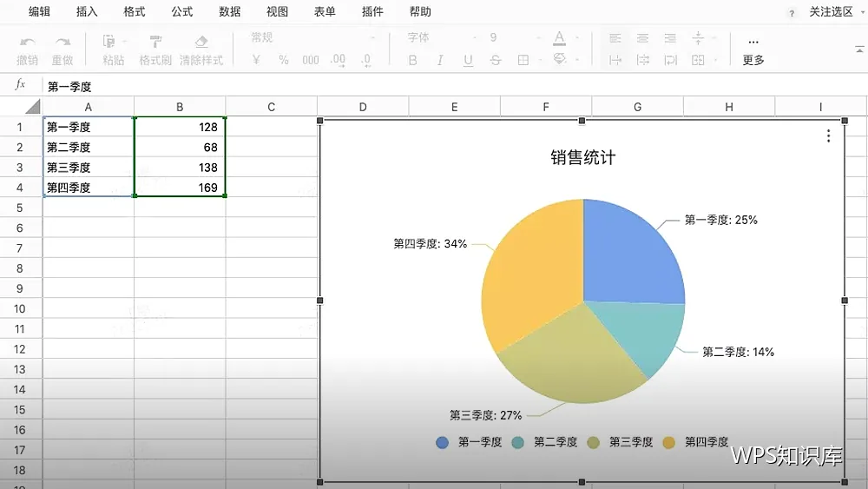
Task: Toggle strikethrough S formatting
Action: click(496, 60)
